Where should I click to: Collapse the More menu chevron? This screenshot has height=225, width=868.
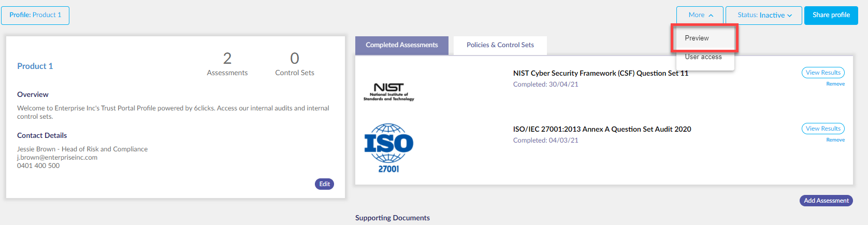point(711,16)
